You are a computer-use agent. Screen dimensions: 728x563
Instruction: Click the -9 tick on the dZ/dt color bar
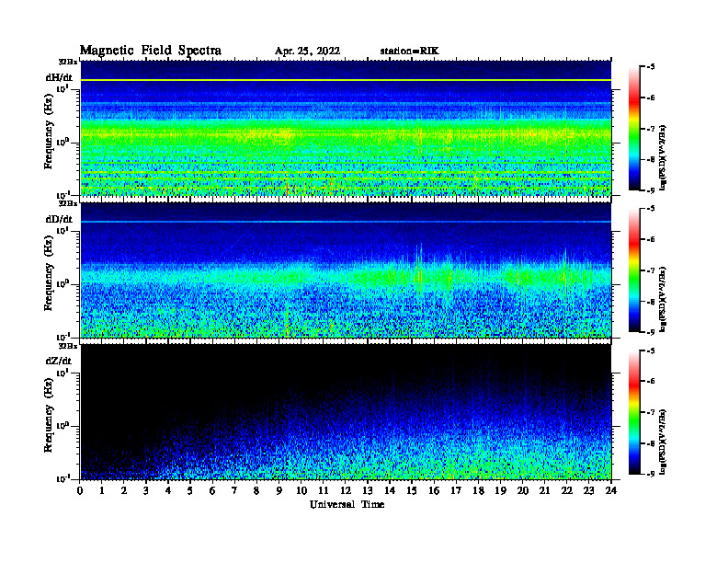click(x=651, y=474)
